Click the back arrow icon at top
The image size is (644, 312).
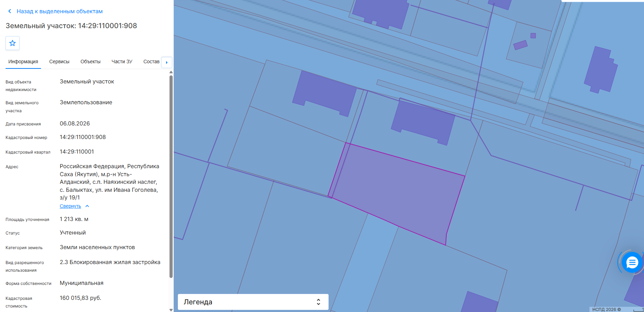(10, 11)
